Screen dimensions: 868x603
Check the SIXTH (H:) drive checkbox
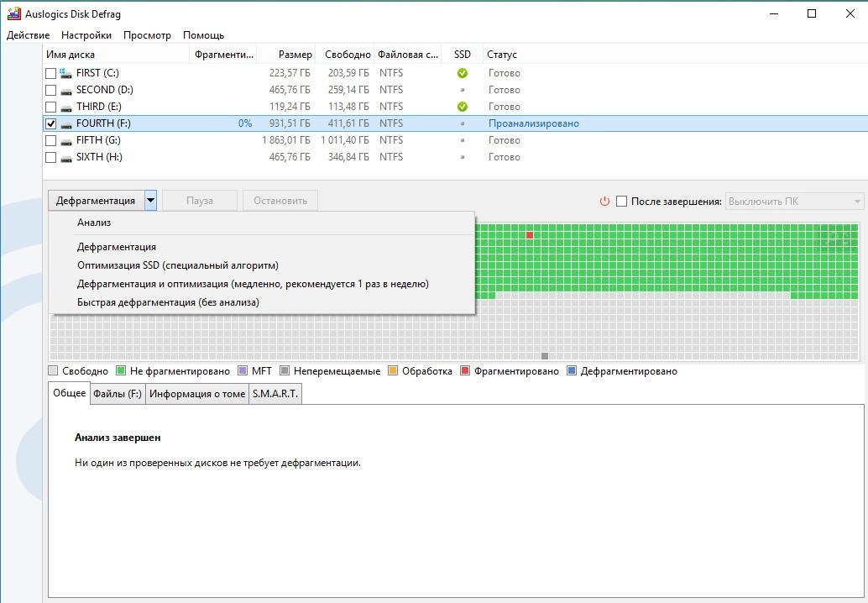pyautogui.click(x=51, y=157)
